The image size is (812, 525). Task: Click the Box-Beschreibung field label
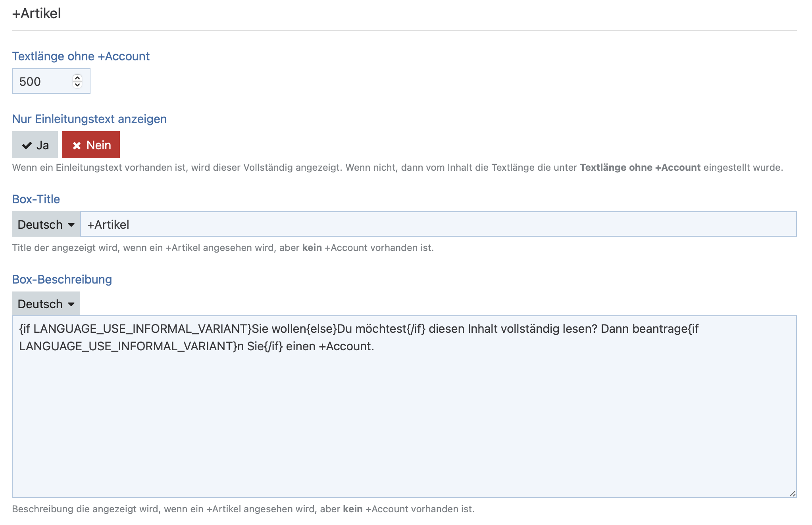pos(62,280)
